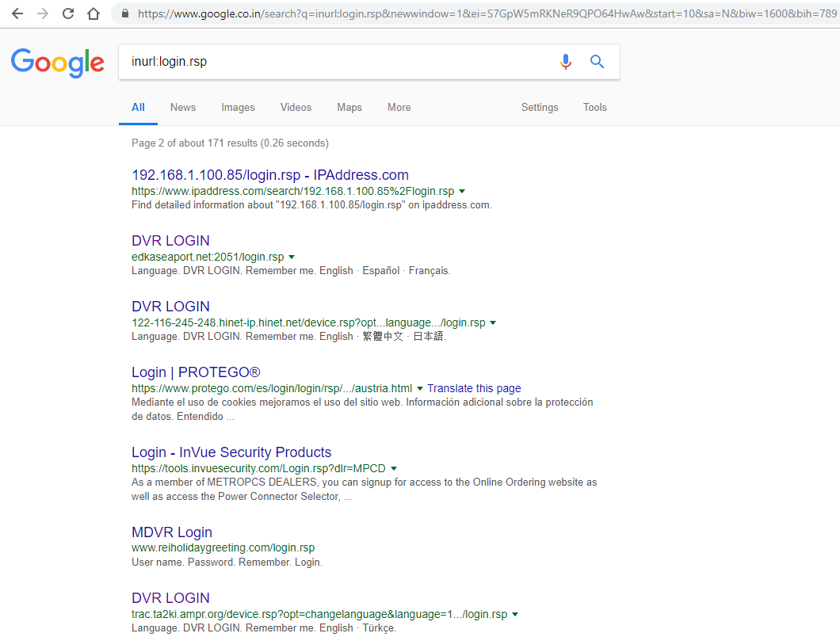Reload the page with the refresh icon
840x637 pixels.
click(68, 13)
